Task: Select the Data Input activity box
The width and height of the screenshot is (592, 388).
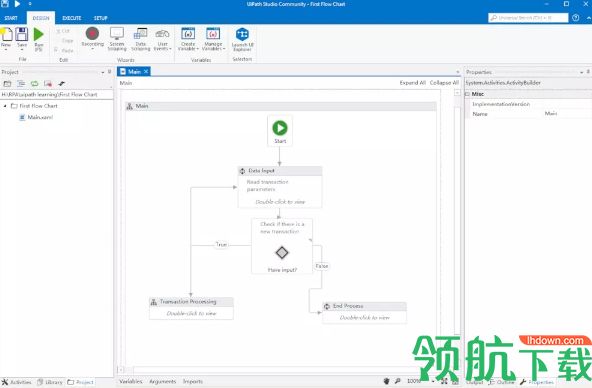Action: 280,187
